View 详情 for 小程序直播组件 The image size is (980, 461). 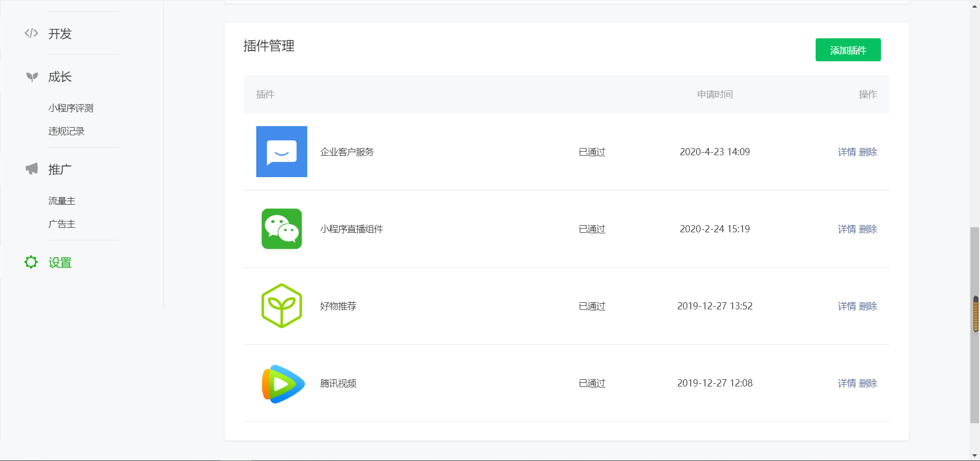pos(847,229)
